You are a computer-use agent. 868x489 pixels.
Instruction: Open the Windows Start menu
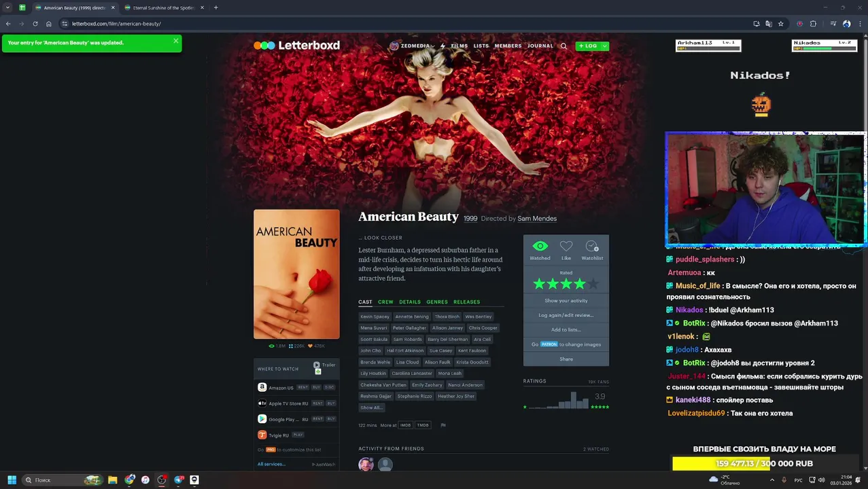coord(12,480)
